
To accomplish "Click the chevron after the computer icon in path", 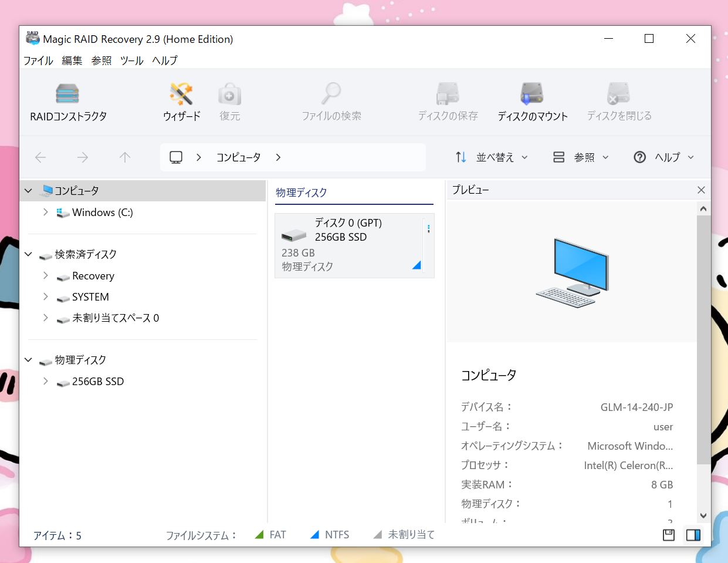I will [199, 157].
